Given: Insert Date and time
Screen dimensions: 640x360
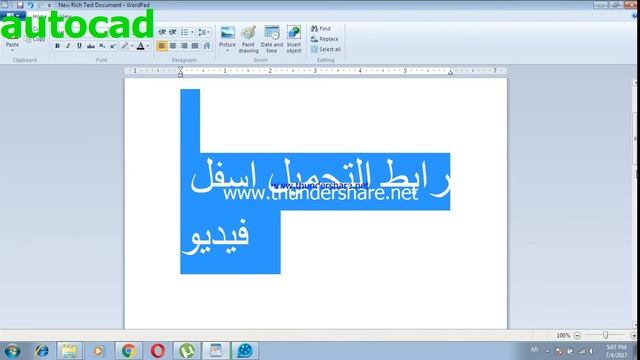Looking at the screenshot, I should 272,40.
